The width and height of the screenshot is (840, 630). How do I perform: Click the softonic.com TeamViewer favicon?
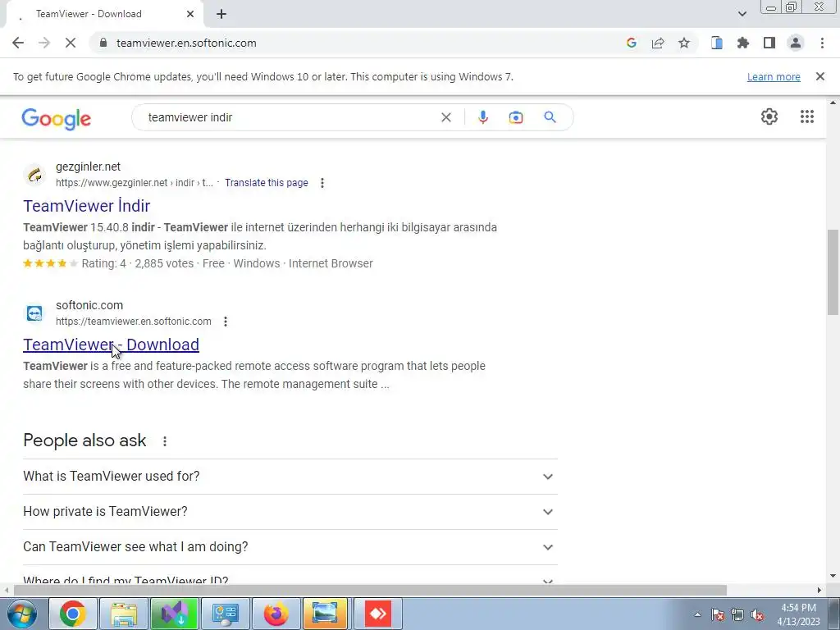coord(34,313)
